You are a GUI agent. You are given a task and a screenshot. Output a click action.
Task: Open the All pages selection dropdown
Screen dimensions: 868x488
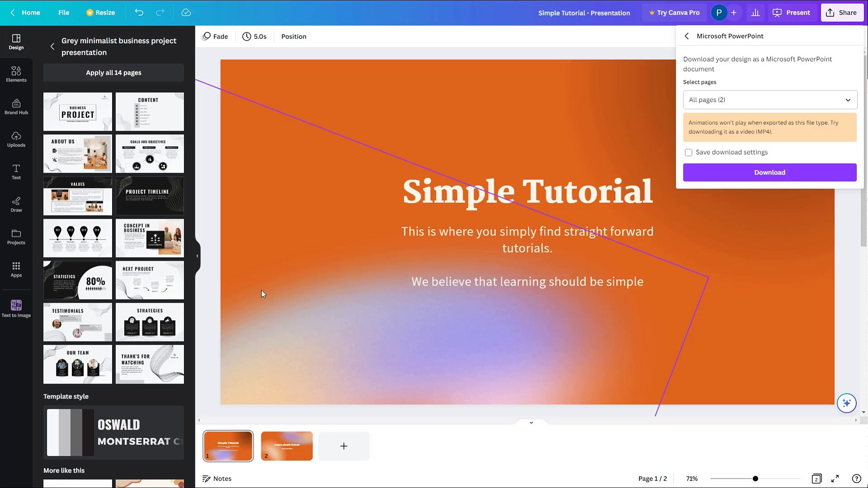[x=769, y=99]
